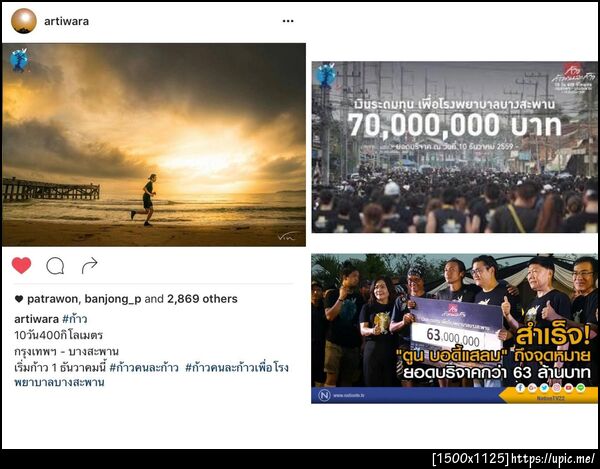This screenshot has height=469, width=600.
Task: Click the artiwara profile avatar
Action: (x=24, y=21)
